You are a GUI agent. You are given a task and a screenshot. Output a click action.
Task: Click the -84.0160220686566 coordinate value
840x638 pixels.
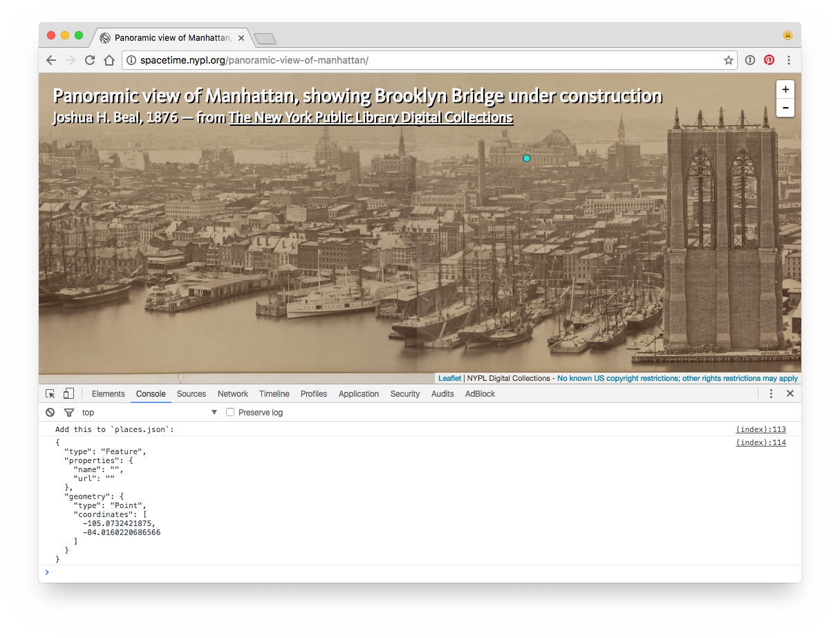pos(122,532)
